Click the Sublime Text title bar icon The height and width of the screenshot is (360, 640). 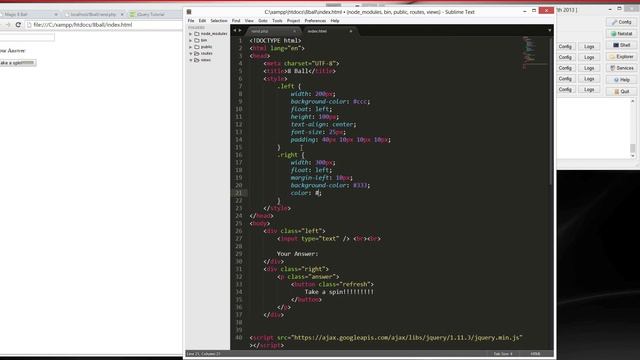click(189, 12)
